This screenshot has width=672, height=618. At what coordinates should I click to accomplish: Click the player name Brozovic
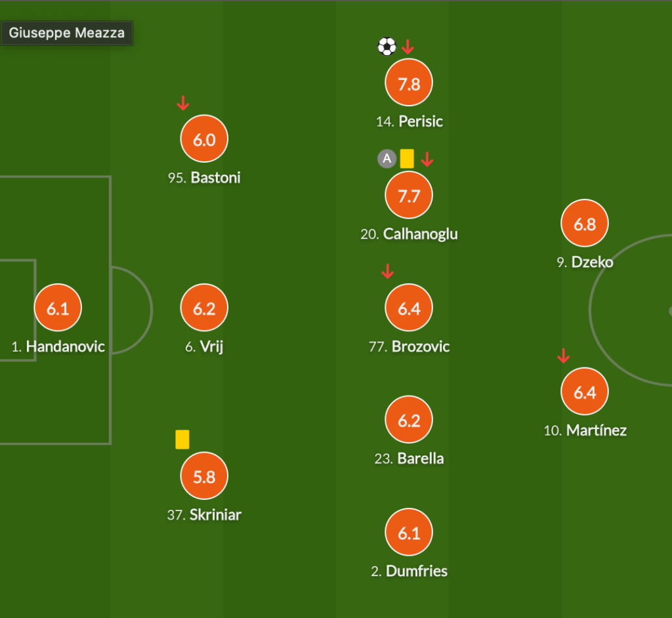point(421,346)
